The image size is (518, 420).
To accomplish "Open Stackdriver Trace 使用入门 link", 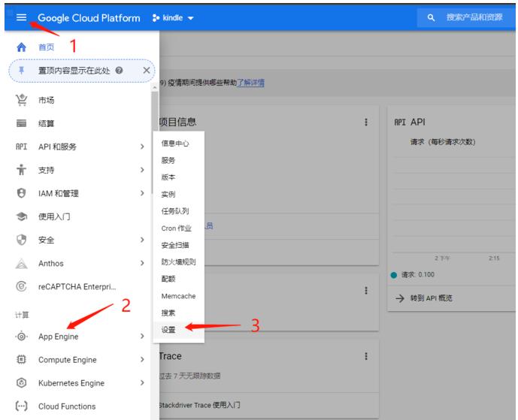I will pos(199,405).
